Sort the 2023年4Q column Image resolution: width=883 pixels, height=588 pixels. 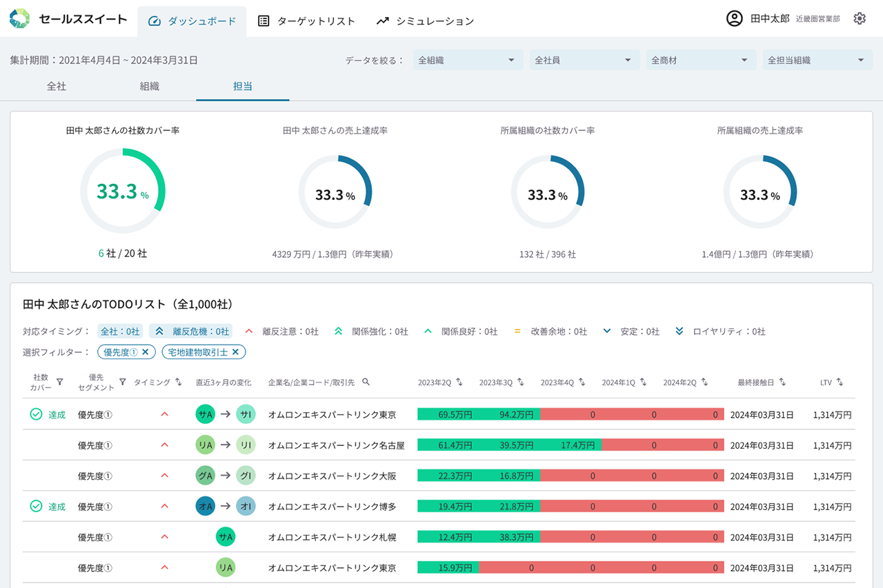click(x=582, y=382)
